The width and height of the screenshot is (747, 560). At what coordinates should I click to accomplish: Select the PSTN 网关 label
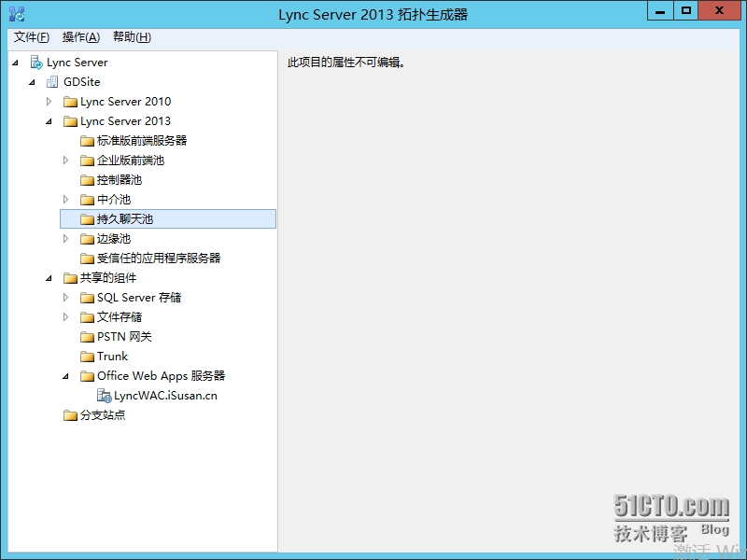[124, 337]
